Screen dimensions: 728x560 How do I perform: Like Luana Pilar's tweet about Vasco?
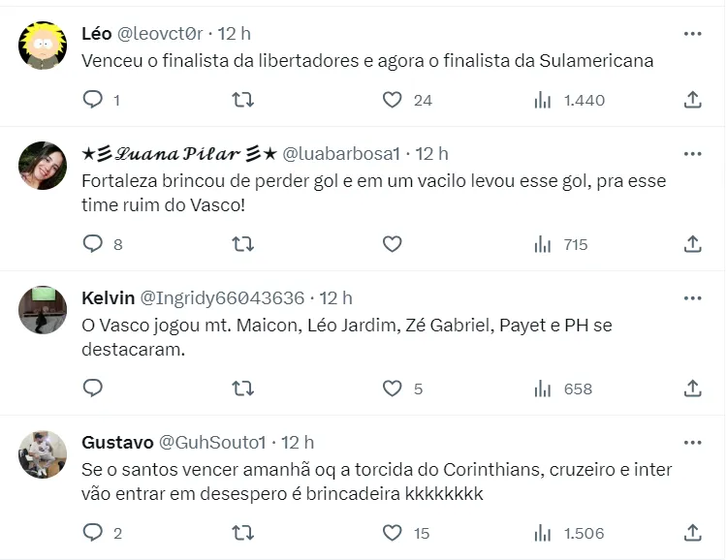click(x=392, y=244)
